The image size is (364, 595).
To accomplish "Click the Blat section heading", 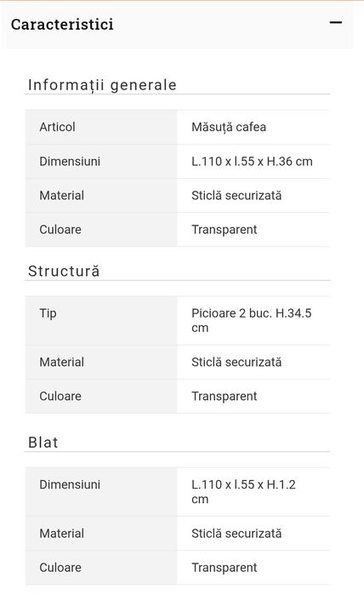I will click(43, 443).
